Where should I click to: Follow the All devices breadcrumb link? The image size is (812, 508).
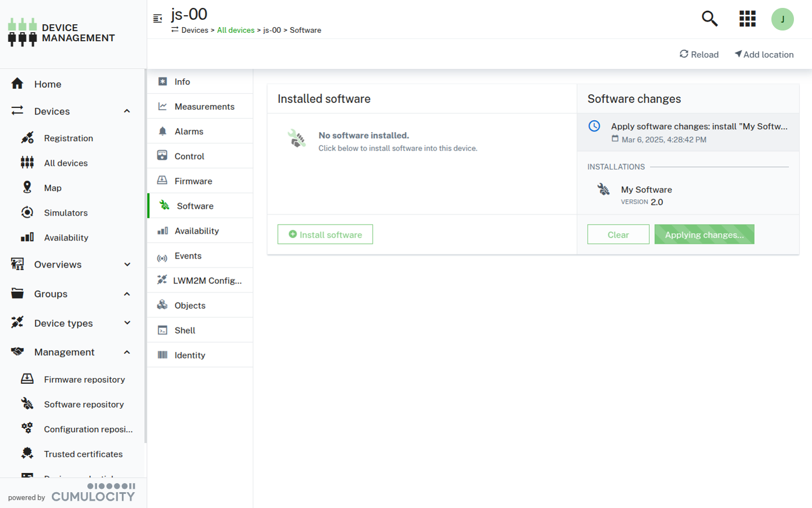click(236, 30)
